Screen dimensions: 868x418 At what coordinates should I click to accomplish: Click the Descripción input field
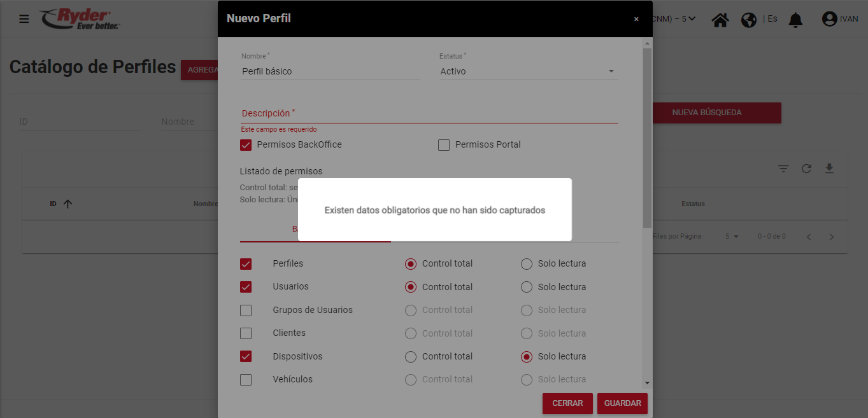point(429,113)
